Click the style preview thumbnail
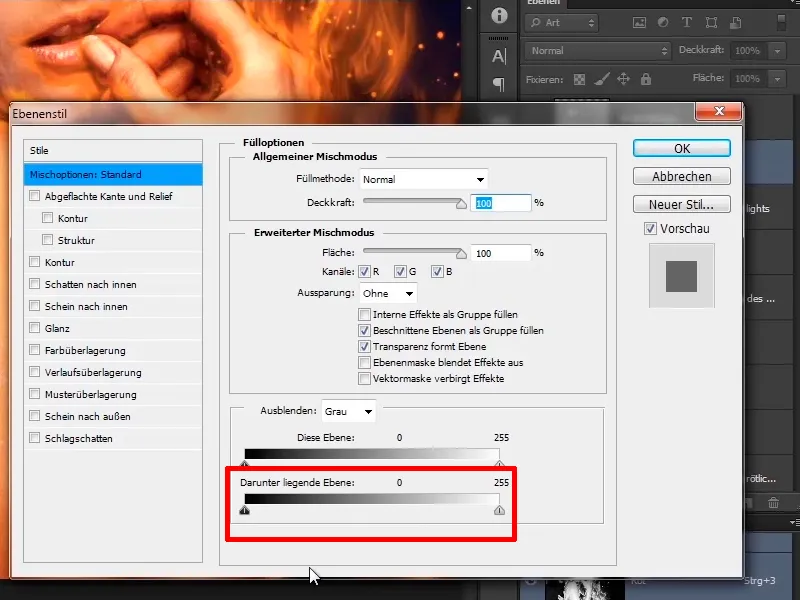This screenshot has height=600, width=800. 682,276
